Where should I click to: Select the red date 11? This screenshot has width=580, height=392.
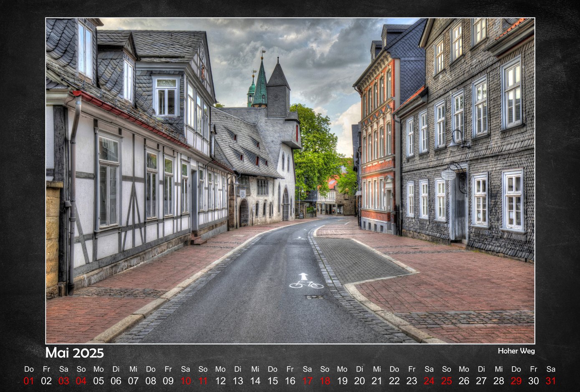click(203, 381)
